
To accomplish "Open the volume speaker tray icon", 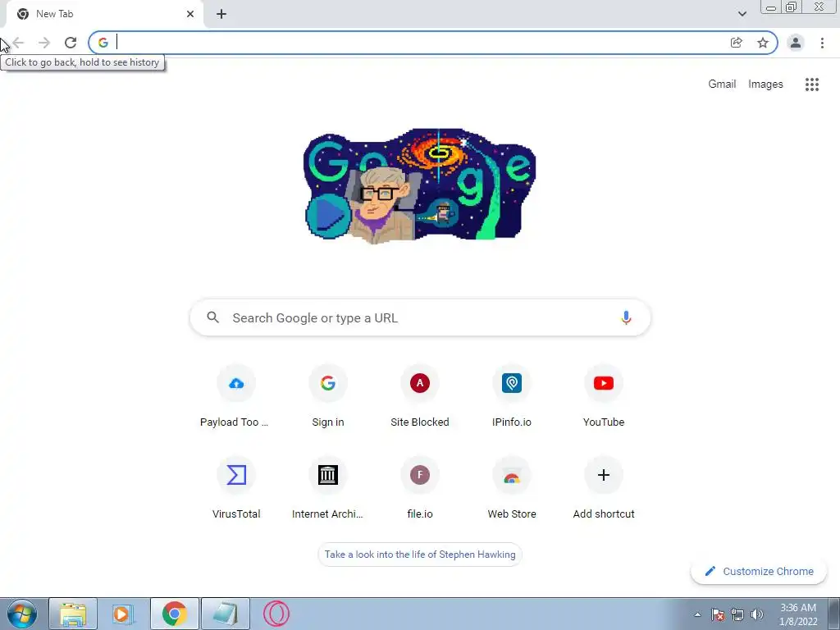I will [757, 614].
